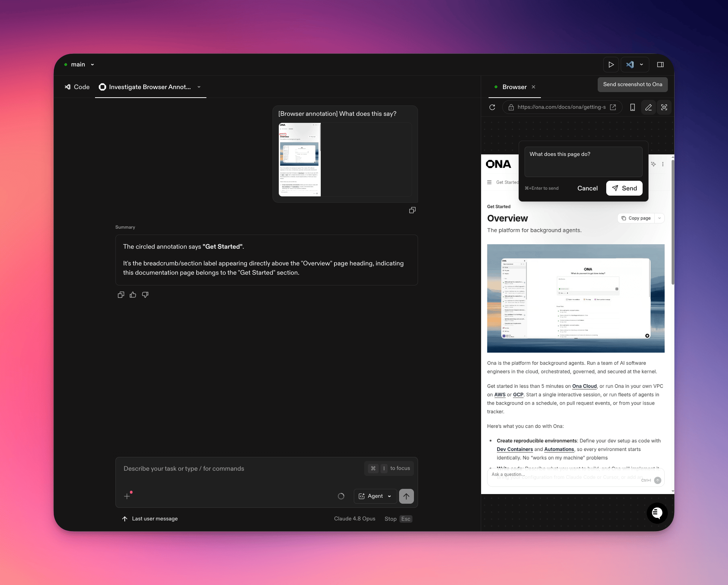Toggle the annotation pencil tool
The width and height of the screenshot is (728, 585).
click(x=649, y=107)
